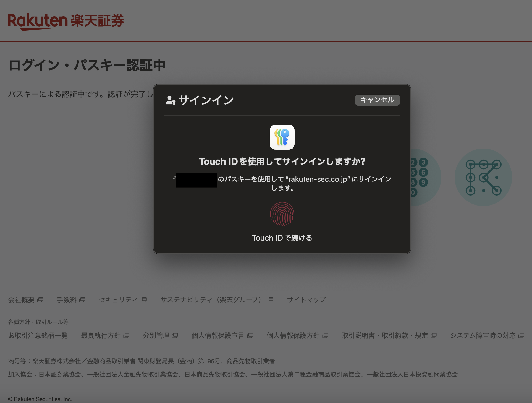Open the サイトマップ link
532x403 pixels.
(306, 300)
